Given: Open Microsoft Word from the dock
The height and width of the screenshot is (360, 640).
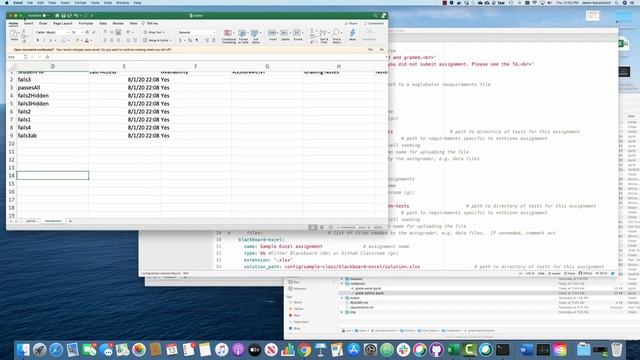Looking at the screenshot, I should [527, 350].
